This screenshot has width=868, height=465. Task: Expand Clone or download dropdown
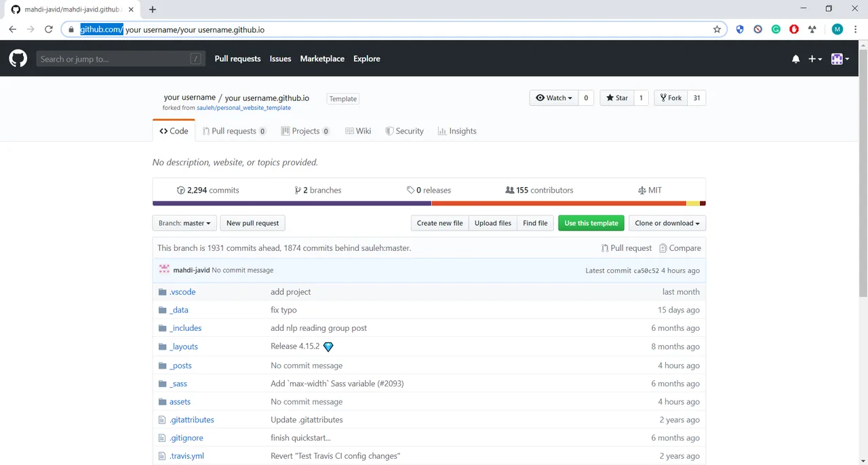[667, 223]
